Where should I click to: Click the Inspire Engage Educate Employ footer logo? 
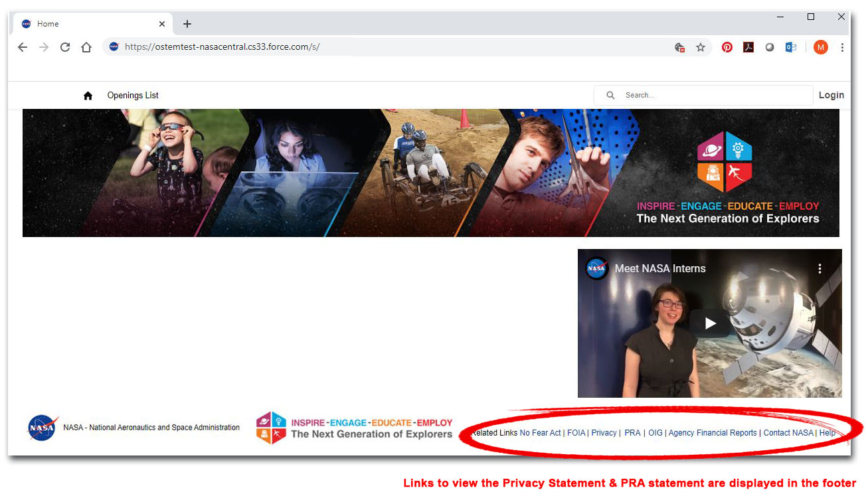point(355,428)
